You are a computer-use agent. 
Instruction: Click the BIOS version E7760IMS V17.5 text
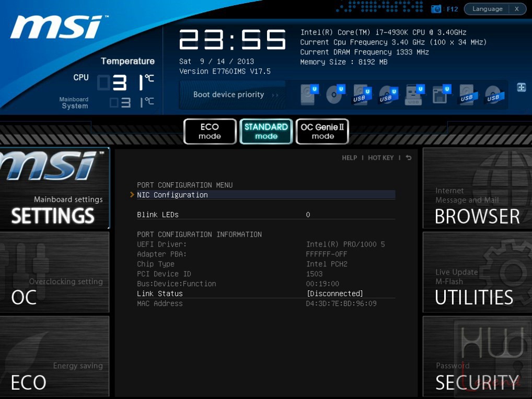[x=225, y=71]
